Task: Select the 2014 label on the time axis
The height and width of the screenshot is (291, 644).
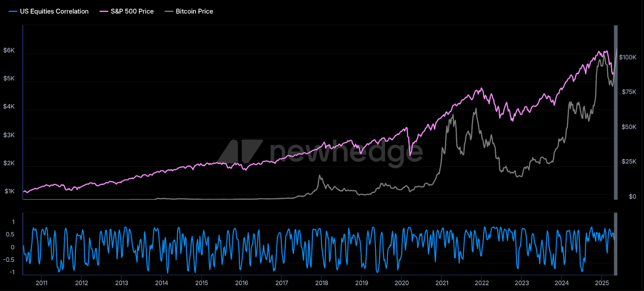Action: (161, 283)
